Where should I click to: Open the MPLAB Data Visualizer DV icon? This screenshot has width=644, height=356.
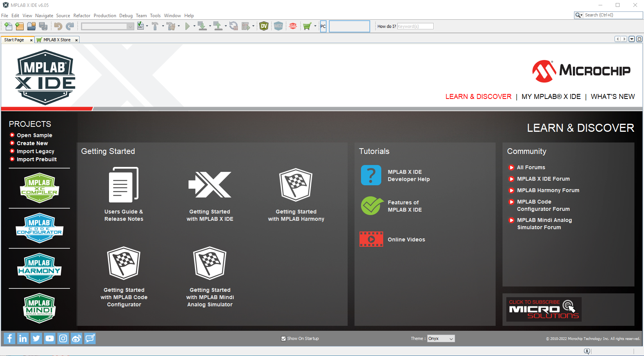264,26
